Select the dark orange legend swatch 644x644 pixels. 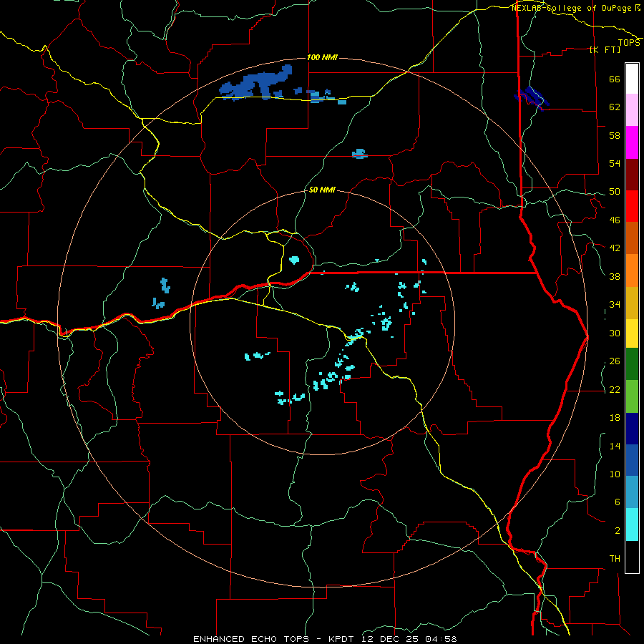pos(632,238)
